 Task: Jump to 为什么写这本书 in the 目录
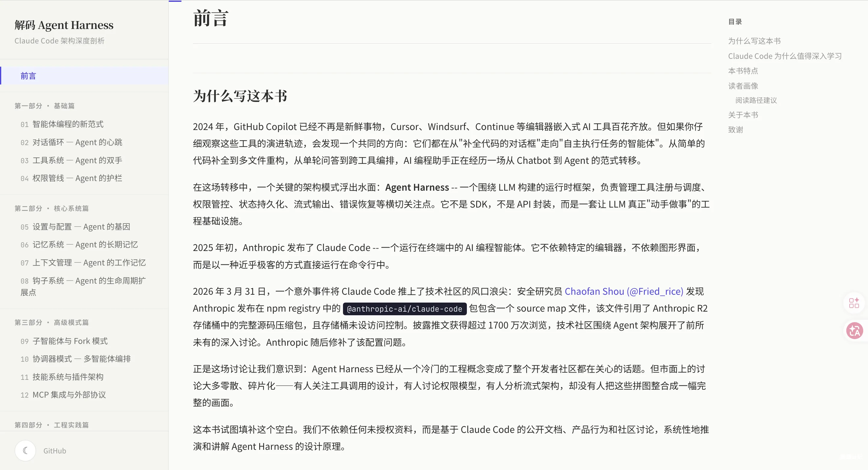point(755,40)
